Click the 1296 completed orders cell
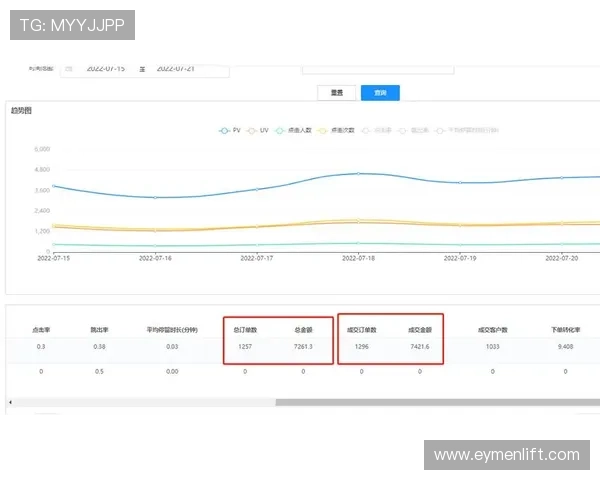The height and width of the screenshot is (480, 600). 362,346
